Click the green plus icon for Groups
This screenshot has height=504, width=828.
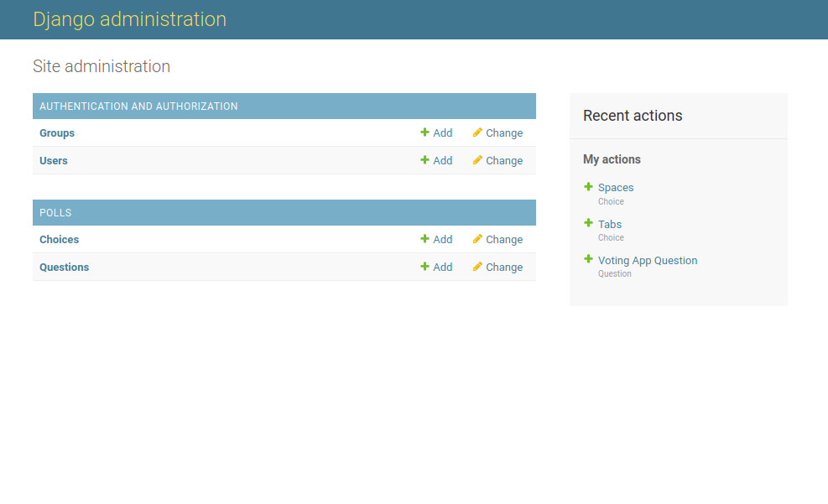[x=424, y=132]
